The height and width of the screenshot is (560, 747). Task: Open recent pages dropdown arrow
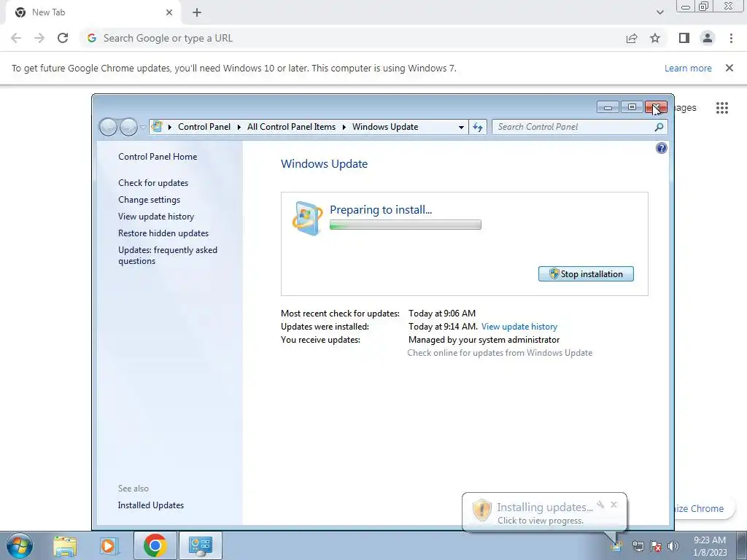(x=143, y=127)
